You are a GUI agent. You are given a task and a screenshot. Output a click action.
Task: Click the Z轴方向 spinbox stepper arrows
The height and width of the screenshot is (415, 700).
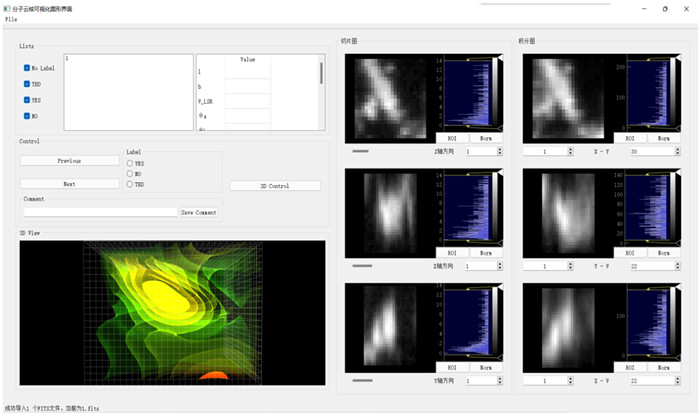coord(497,152)
